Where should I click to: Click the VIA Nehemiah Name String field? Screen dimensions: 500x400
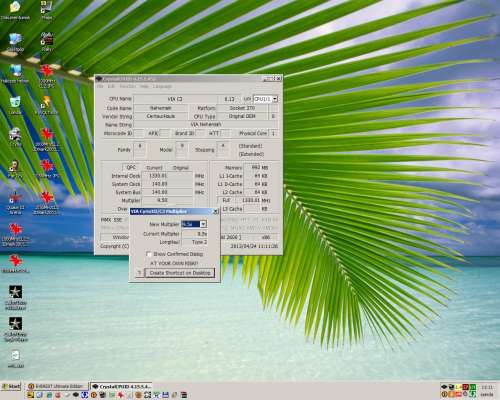coord(206,124)
